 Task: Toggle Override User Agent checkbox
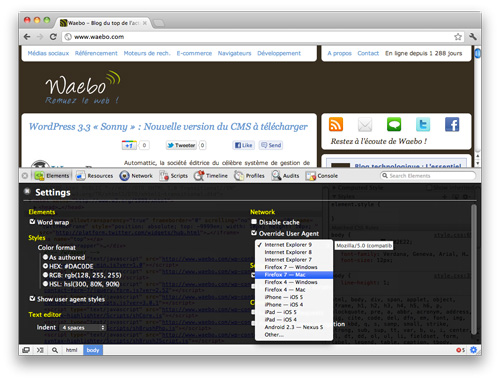click(x=254, y=233)
